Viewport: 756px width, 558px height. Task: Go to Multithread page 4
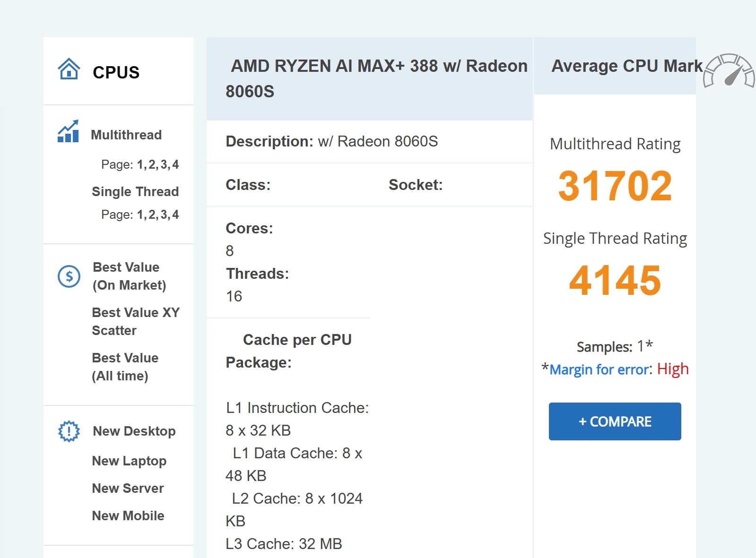175,164
